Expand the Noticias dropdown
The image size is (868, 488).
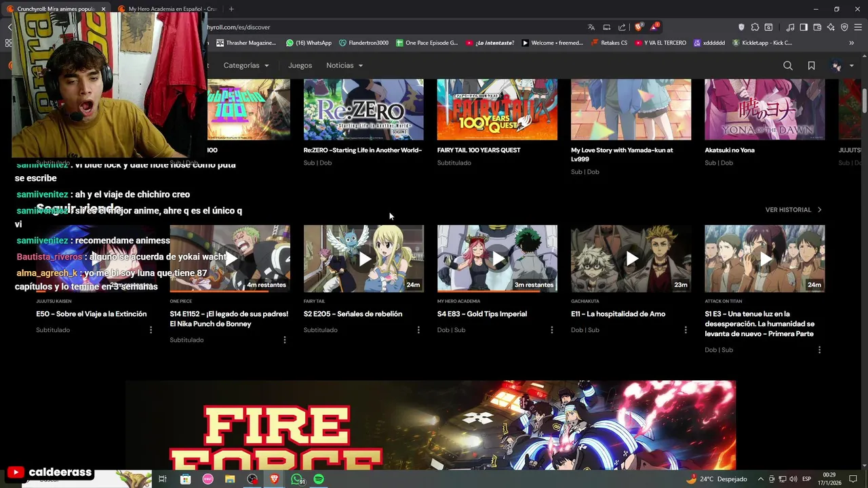[344, 66]
